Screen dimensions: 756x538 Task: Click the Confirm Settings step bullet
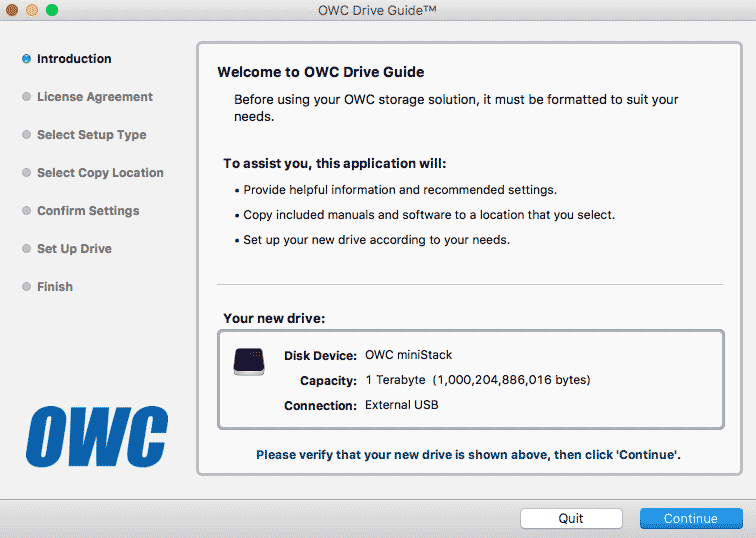point(26,211)
